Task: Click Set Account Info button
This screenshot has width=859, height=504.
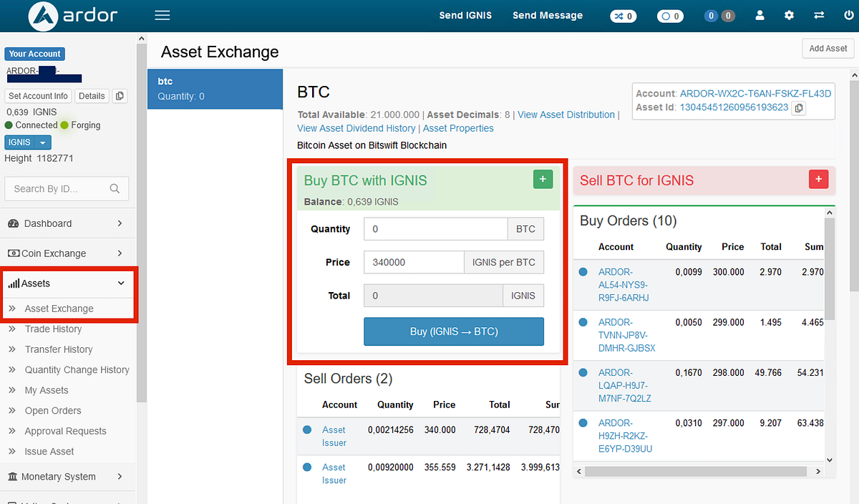Action: click(39, 96)
